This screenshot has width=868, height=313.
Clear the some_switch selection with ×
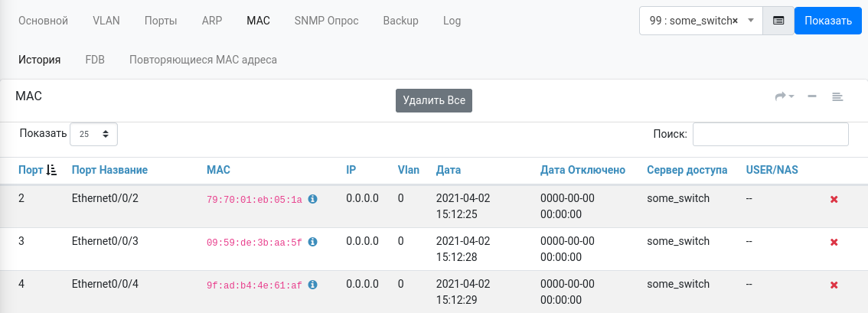tap(735, 21)
